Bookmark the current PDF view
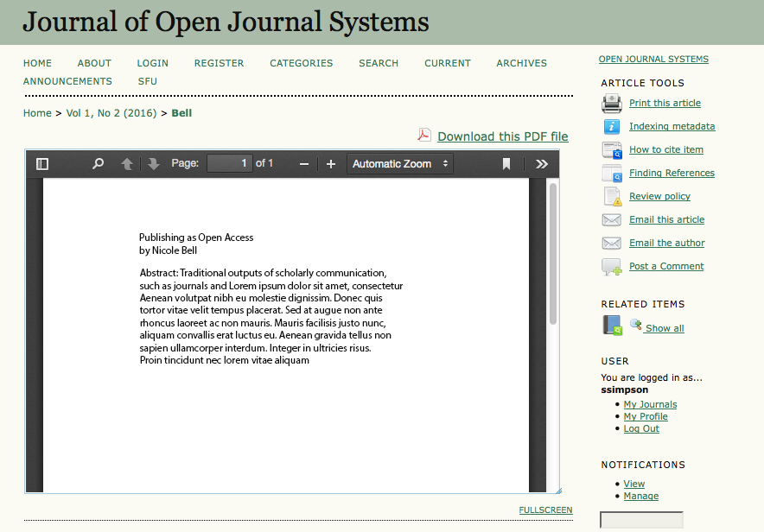Screen dimensions: 764x532 click(506, 163)
